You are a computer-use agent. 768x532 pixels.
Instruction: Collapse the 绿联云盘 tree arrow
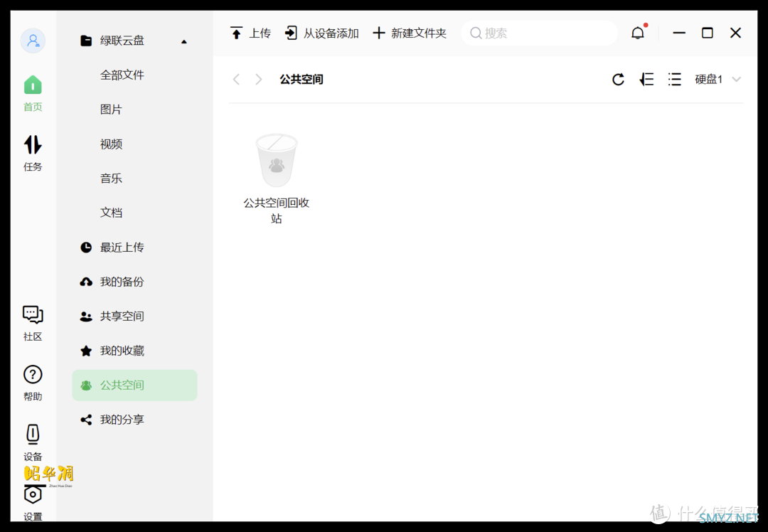pos(184,42)
